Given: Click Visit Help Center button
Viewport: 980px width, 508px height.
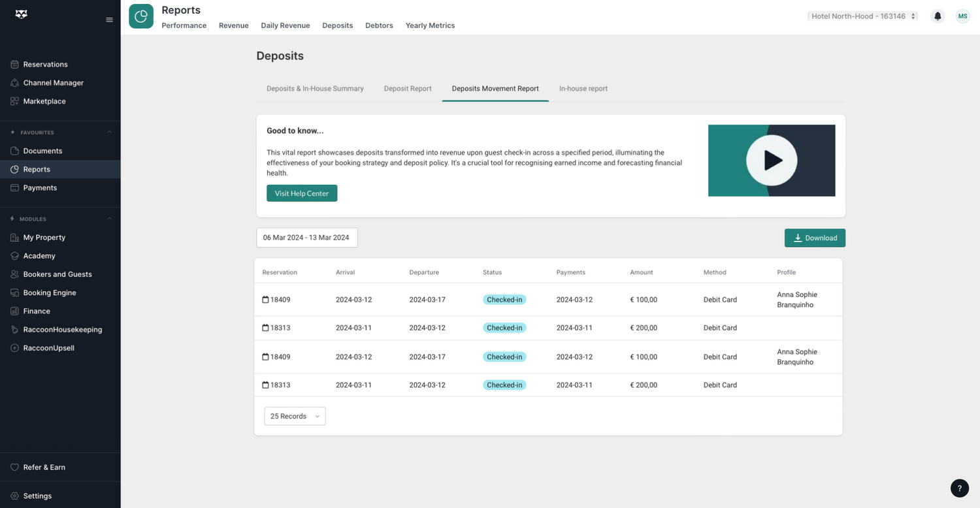Looking at the screenshot, I should (302, 193).
